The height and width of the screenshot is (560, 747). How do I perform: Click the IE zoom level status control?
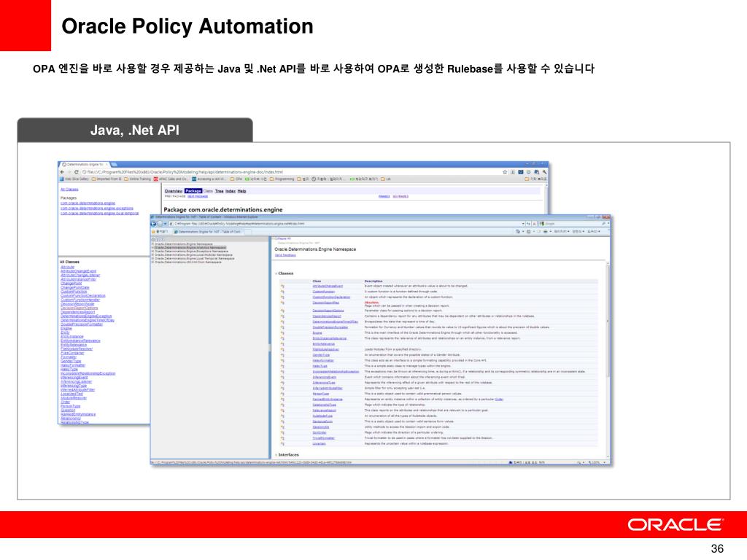[596, 462]
